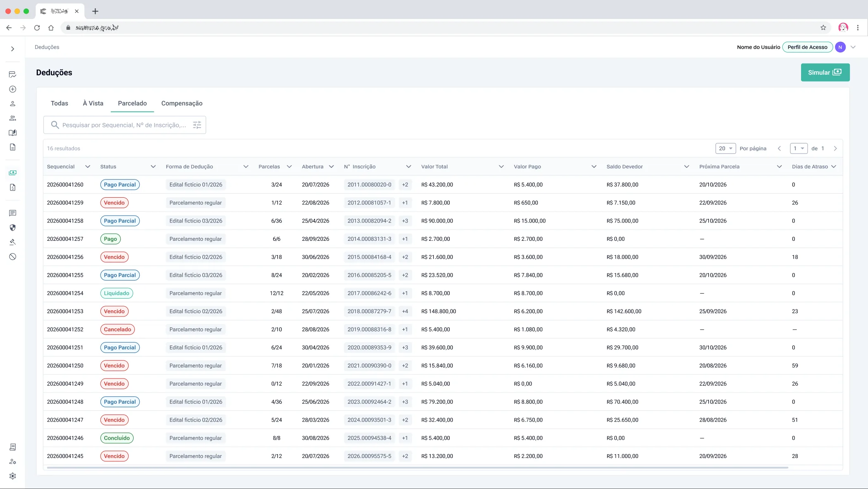Viewport: 868px width, 489px height.
Task: Expand the sidebar with the chevron icon
Action: [x=13, y=49]
